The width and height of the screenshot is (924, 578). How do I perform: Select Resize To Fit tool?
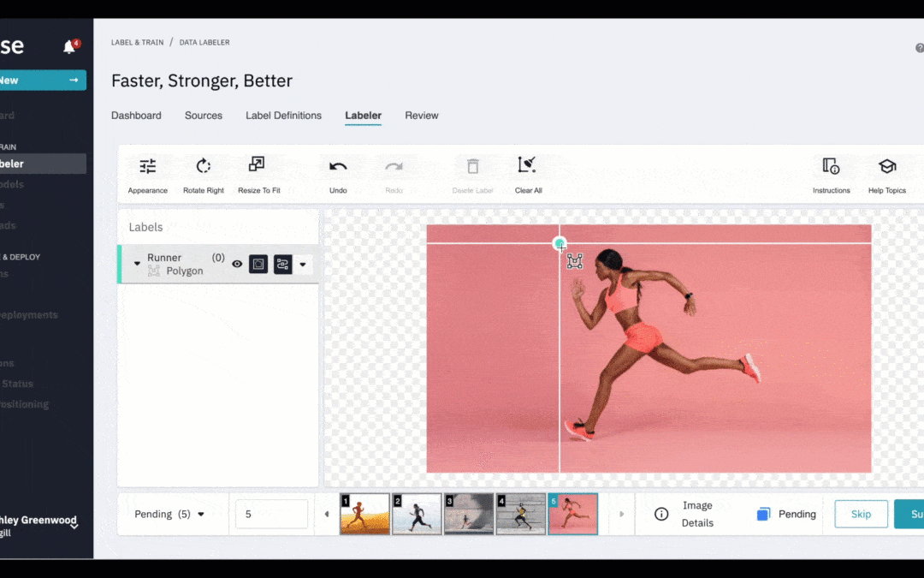(258, 175)
